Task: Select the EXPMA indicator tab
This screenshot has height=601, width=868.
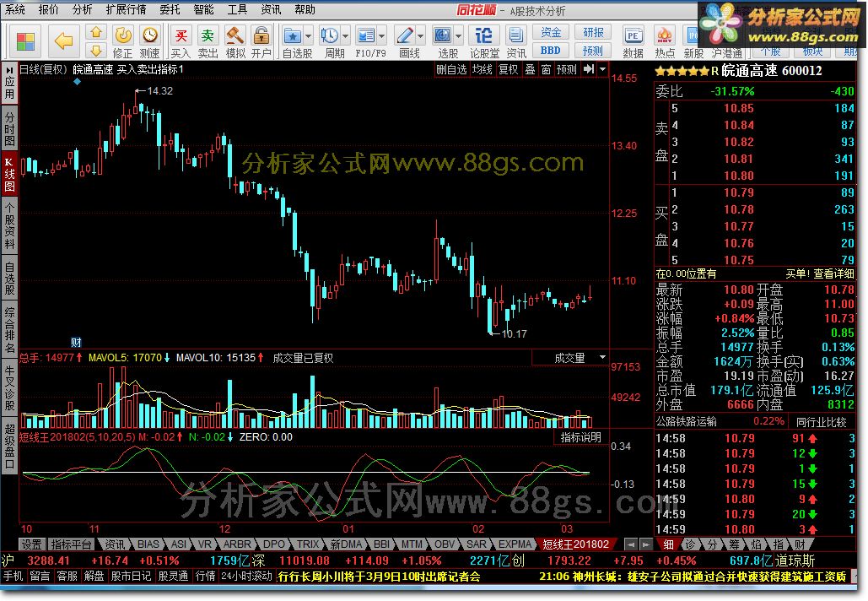Action: (515, 544)
